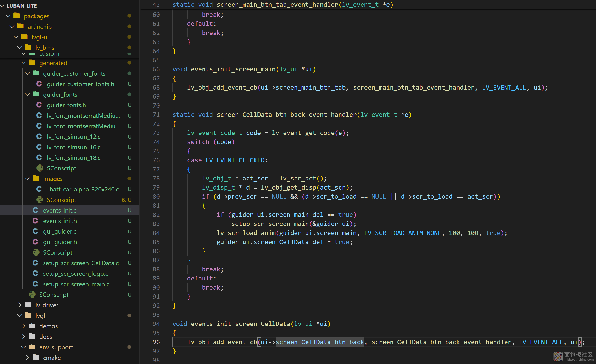
Task: Click the Python icon of SConscript marked 6, U
Action: [40, 200]
